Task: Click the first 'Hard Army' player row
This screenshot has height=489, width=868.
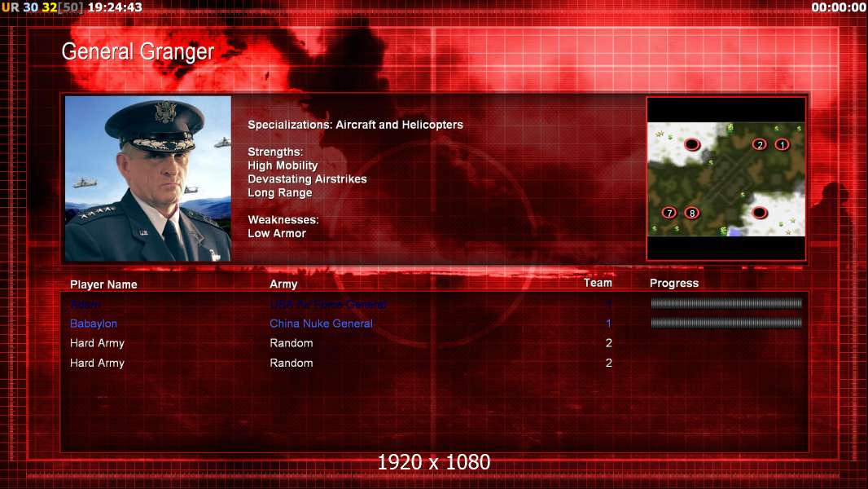Action: (98, 343)
